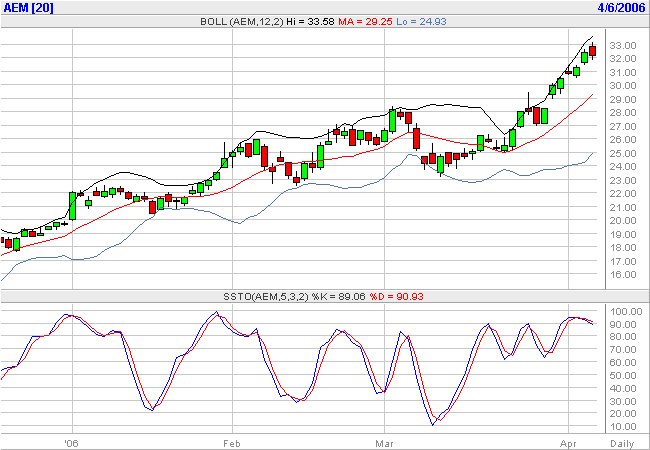Click the 33.00 price axis label

click(x=623, y=45)
